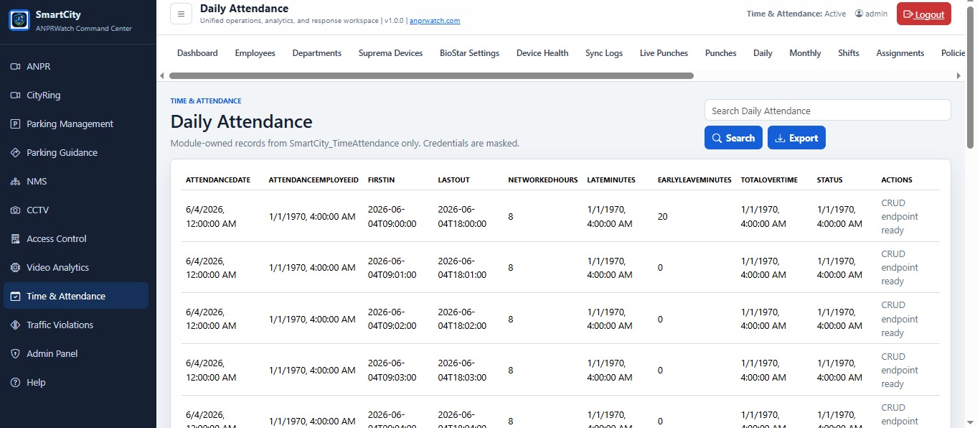Open ANPR module in sidebar
This screenshot has height=428, width=980.
pos(76,66)
